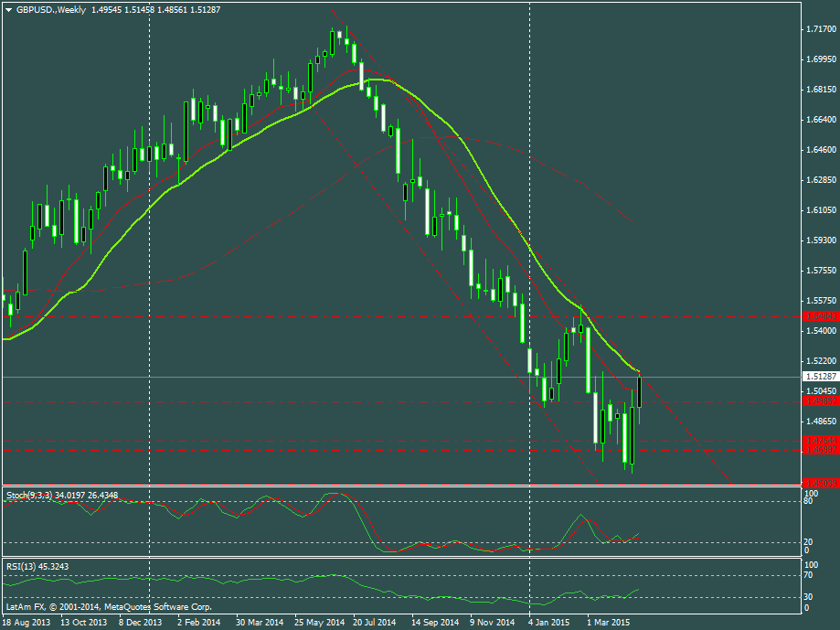Select the 1.45039 red price label
The height and width of the screenshot is (630, 840).
click(x=820, y=483)
